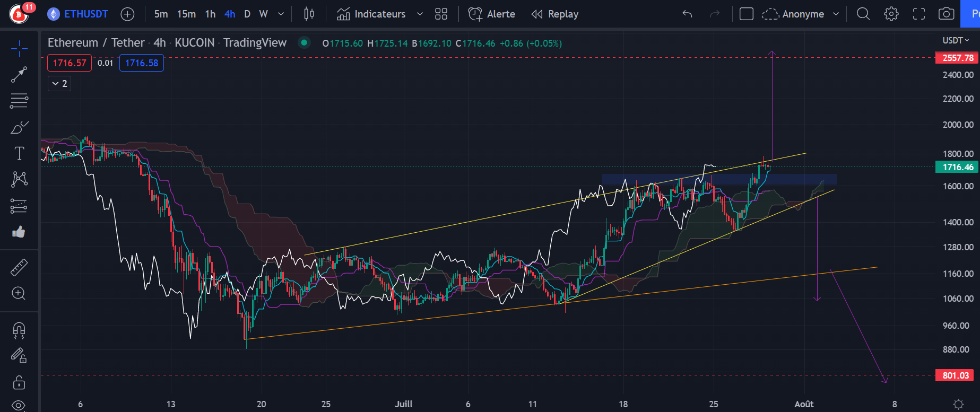Hide all drawings with eye icon
Image resolution: width=980 pixels, height=412 pixels.
pyautogui.click(x=19, y=406)
